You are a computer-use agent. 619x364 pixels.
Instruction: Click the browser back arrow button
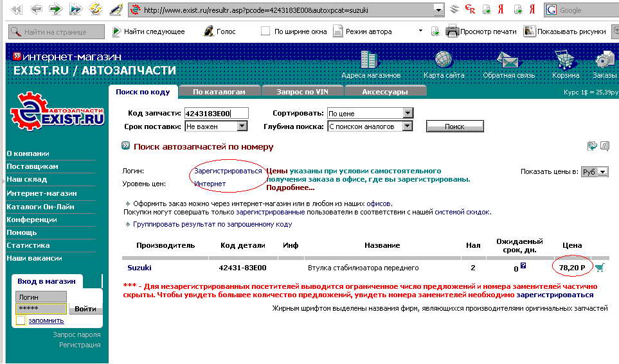click(36, 10)
